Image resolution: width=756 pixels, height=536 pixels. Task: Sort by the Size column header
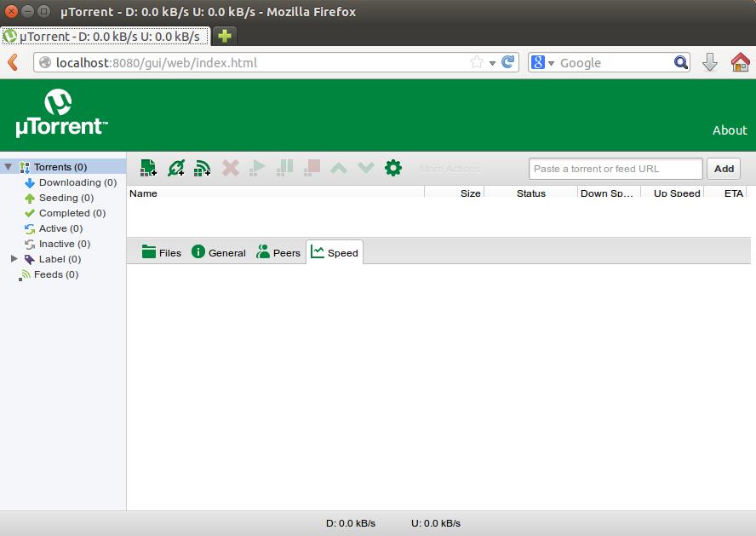454,193
